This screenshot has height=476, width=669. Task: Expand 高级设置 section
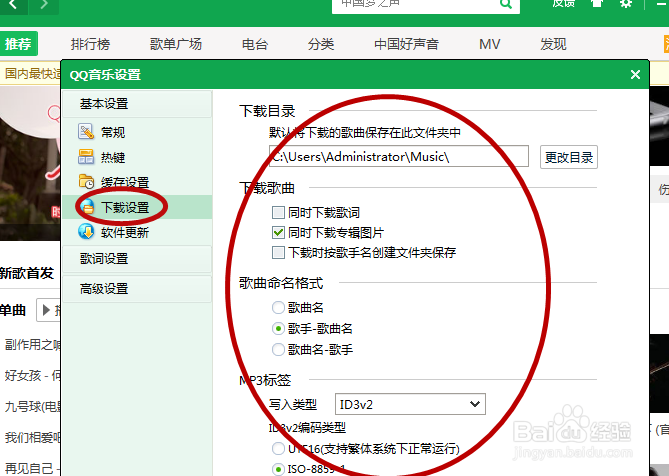[137, 289]
